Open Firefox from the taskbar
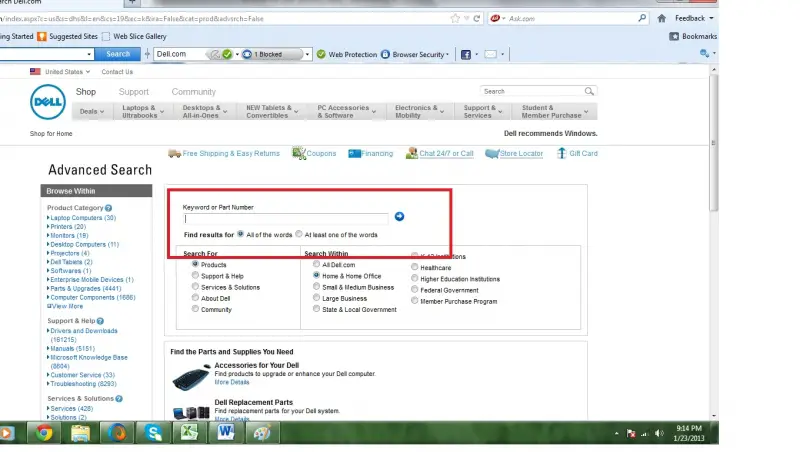This screenshot has height=452, width=800. coord(117,433)
